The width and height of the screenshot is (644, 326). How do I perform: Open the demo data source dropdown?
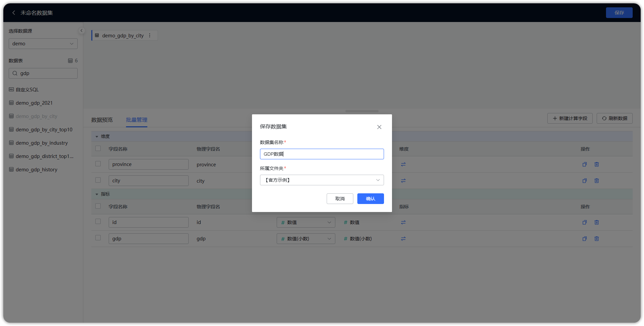click(x=43, y=43)
